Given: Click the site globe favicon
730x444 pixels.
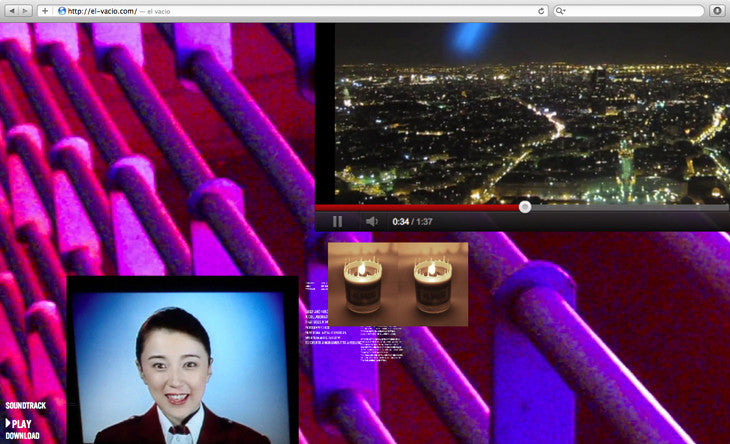Looking at the screenshot, I should 62,11.
